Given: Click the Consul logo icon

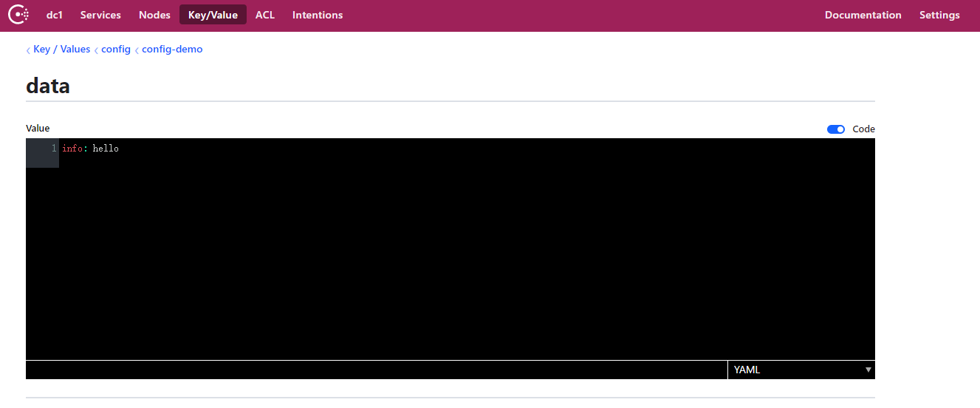Looking at the screenshot, I should [x=18, y=14].
